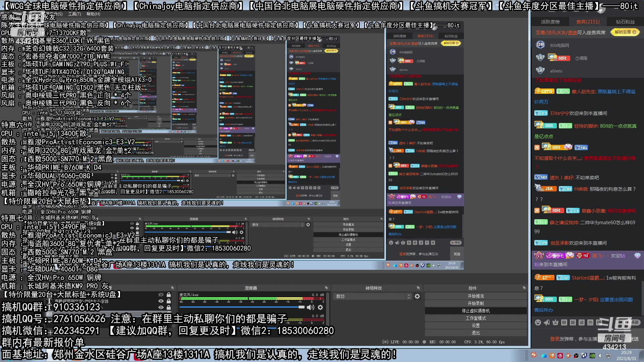Open the 工具(T) menu
644x362 pixels.
pos(74,14)
